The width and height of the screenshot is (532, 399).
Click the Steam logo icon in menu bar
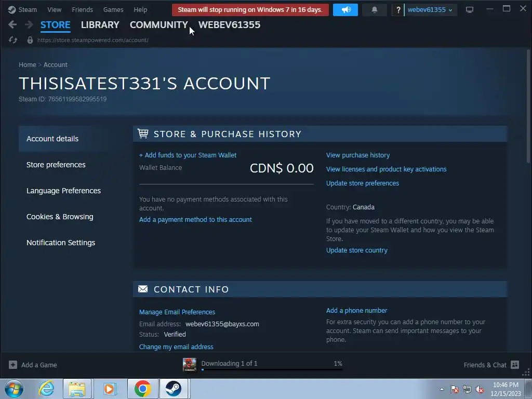pyautogui.click(x=12, y=9)
